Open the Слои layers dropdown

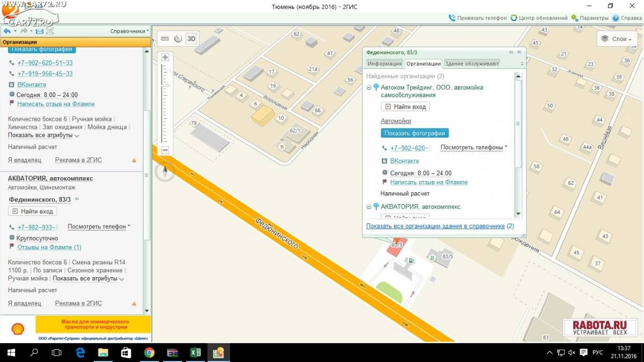(x=617, y=39)
